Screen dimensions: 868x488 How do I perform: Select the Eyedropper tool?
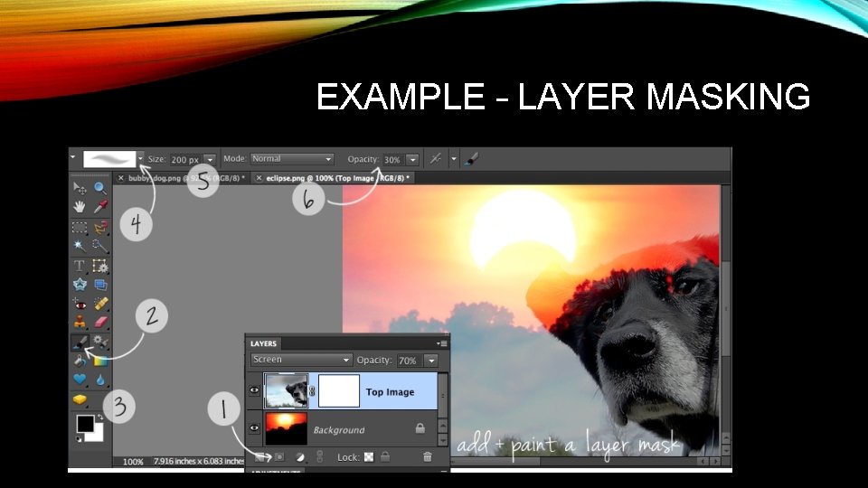click(100, 207)
